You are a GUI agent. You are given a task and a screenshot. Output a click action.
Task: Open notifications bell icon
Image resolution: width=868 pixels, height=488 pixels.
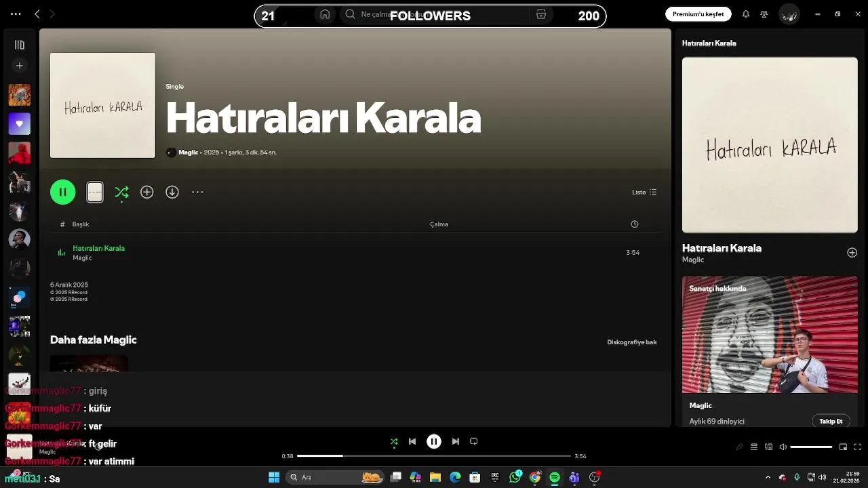pyautogui.click(x=746, y=14)
